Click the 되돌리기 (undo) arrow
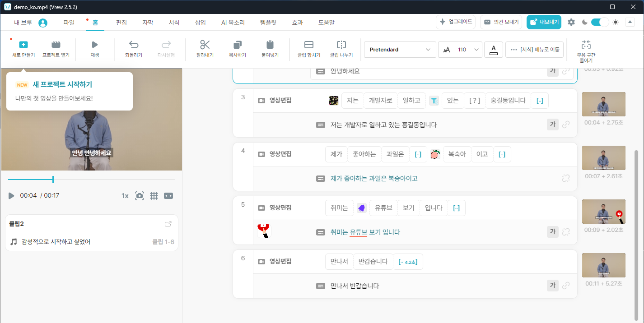The height and width of the screenshot is (323, 644). [x=134, y=45]
